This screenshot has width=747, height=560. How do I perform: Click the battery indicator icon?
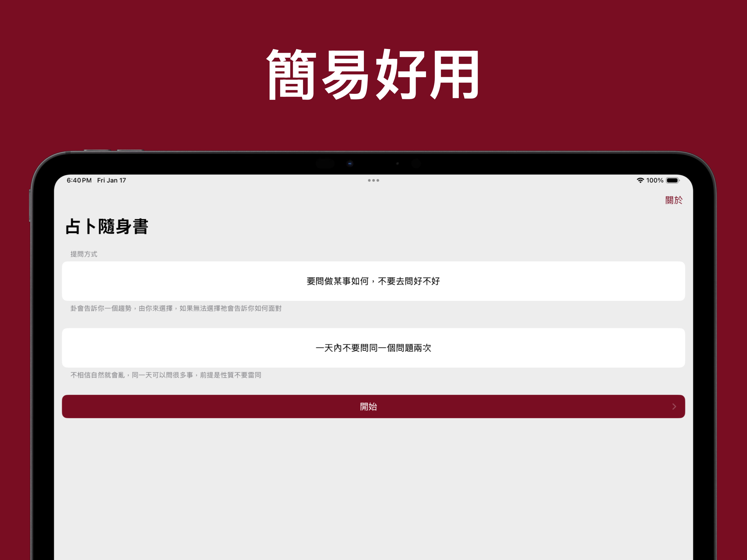tap(672, 180)
